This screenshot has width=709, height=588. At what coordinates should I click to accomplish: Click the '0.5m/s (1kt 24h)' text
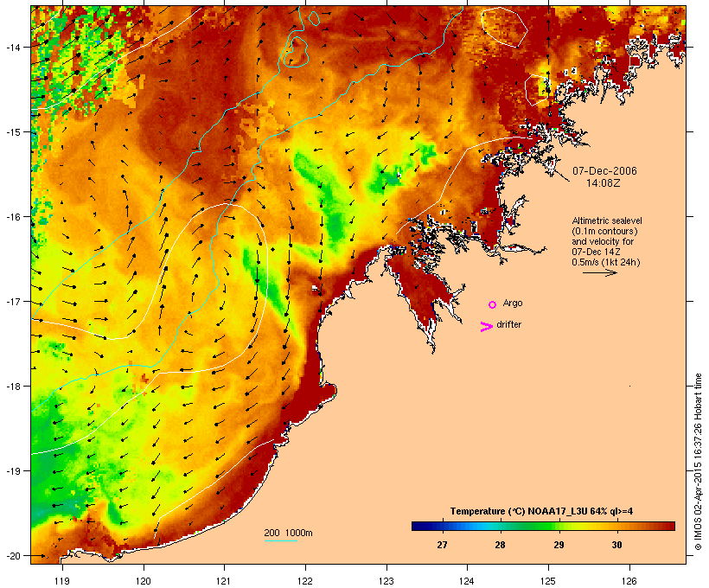tap(606, 262)
